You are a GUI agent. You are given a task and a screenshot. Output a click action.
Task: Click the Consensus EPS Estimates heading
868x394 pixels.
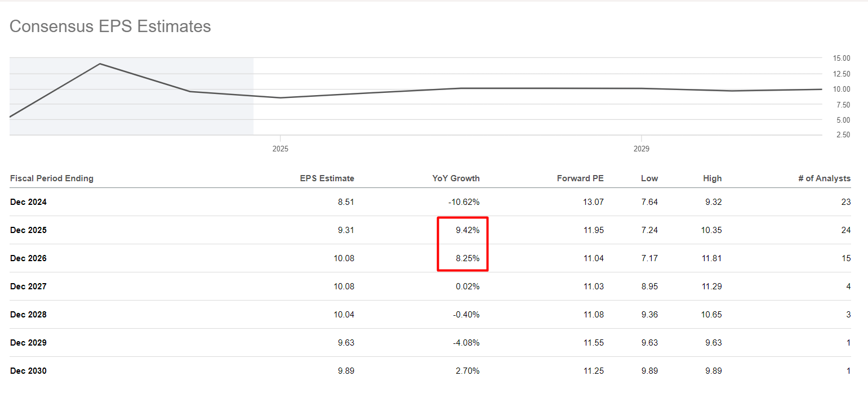click(110, 26)
